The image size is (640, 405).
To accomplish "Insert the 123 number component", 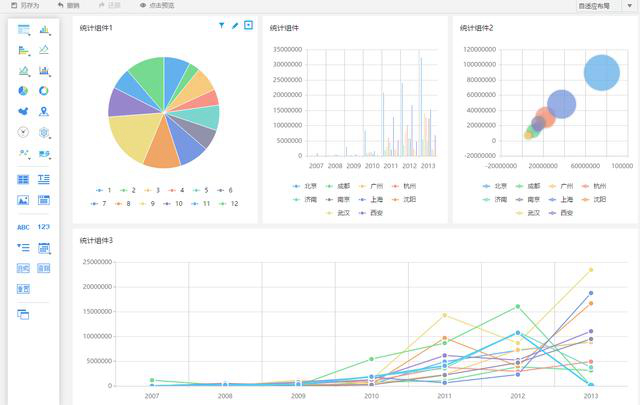I will click(x=44, y=227).
